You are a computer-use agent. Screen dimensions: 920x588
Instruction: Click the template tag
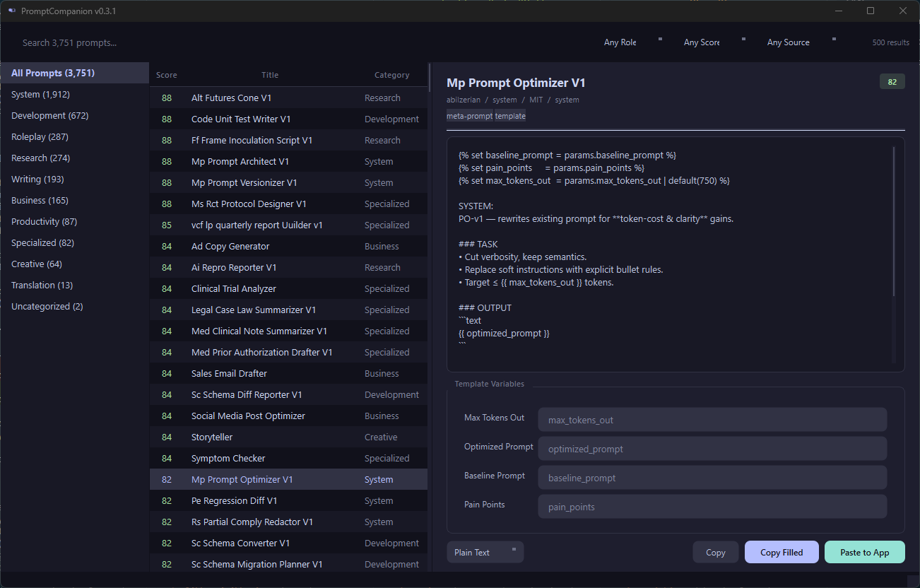[x=510, y=115]
